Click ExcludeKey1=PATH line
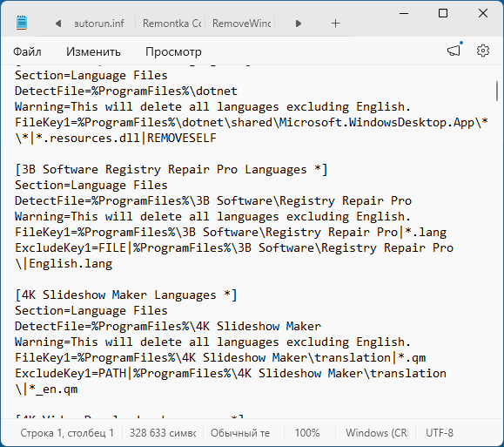This screenshot has height=447, width=504. [231, 374]
